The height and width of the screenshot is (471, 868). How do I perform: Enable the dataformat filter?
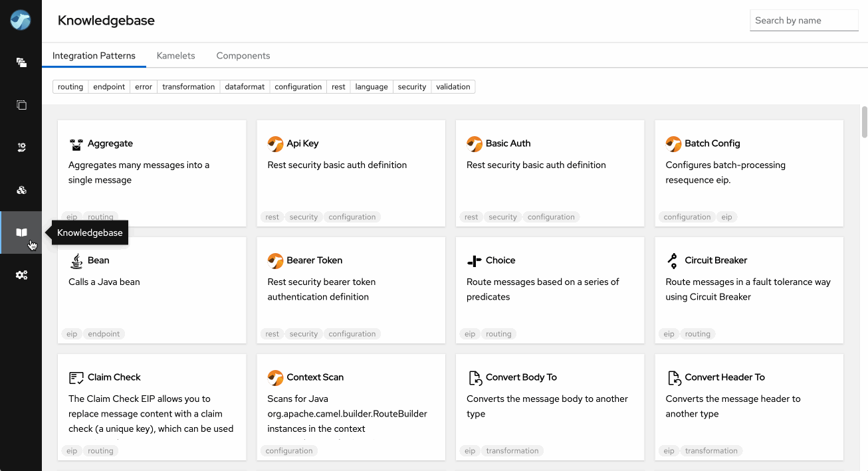point(245,86)
